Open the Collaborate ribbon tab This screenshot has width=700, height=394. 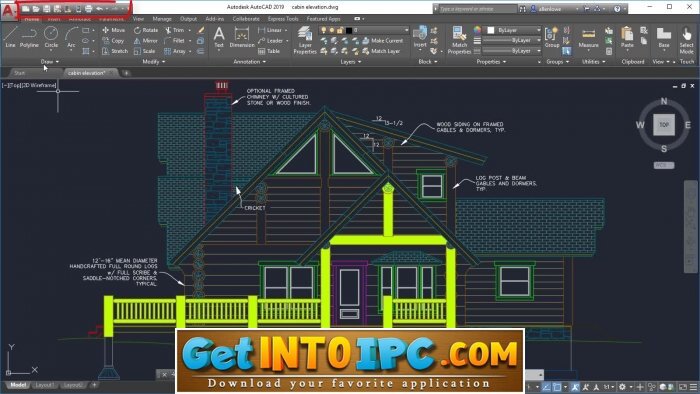pos(246,19)
